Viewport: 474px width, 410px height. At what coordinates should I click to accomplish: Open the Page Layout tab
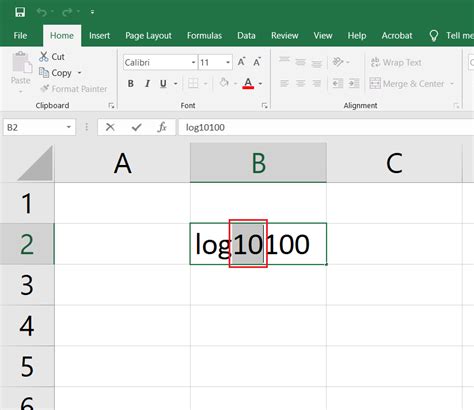[148, 36]
